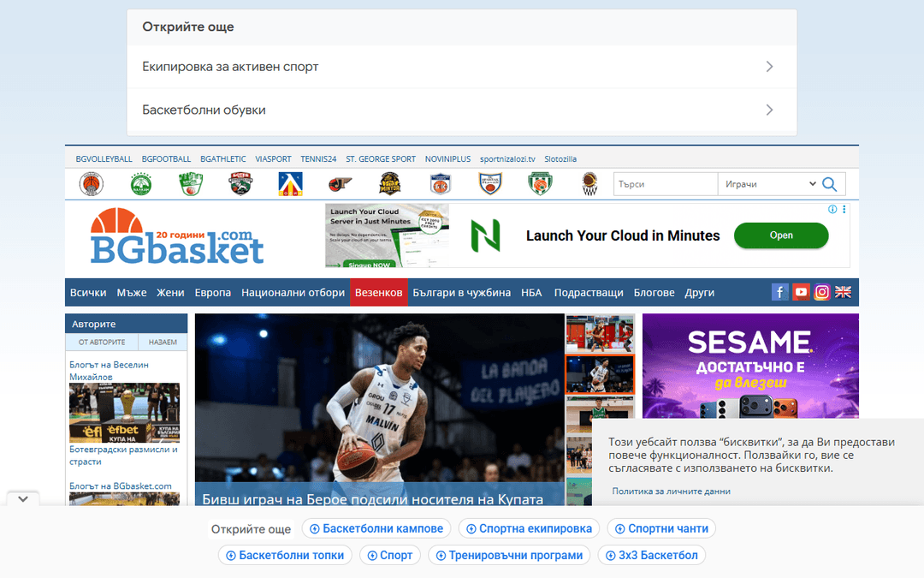Click the 3х3 Баскетбол chip
This screenshot has height=578, width=924.
coord(652,555)
